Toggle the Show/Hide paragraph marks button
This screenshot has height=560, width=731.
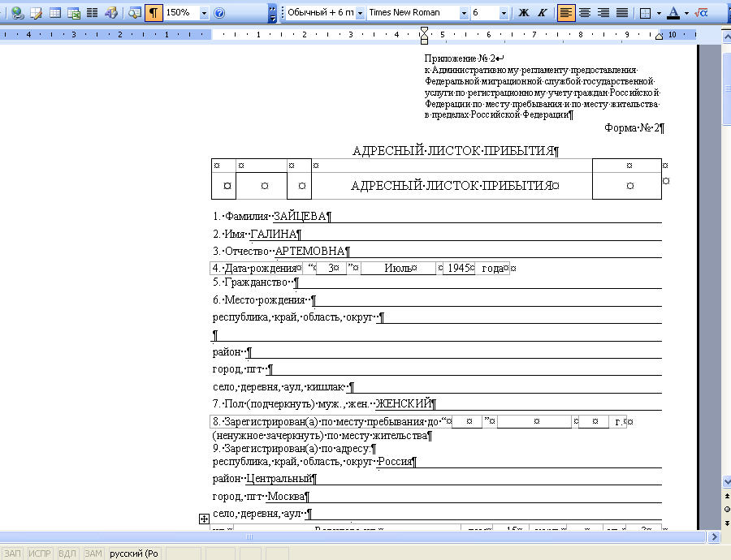(x=154, y=12)
